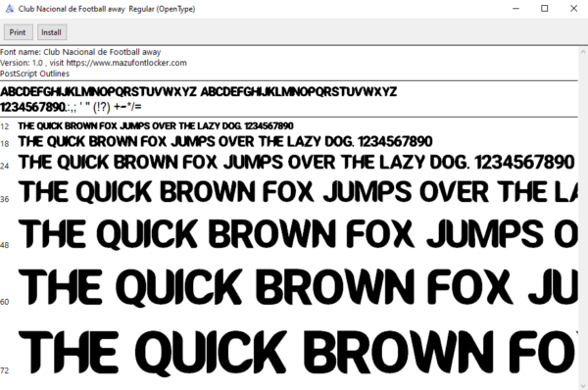Click the size label '60'
The image size is (588, 390).
[x=5, y=302]
